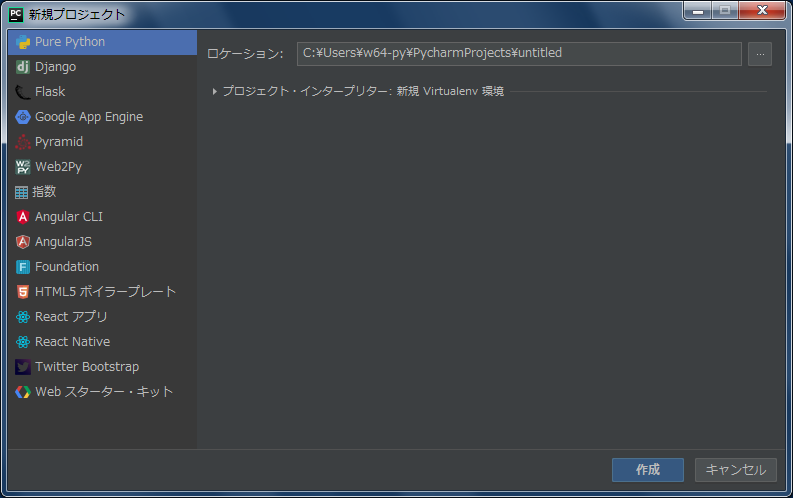Choose AngularJS project type

pos(102,242)
